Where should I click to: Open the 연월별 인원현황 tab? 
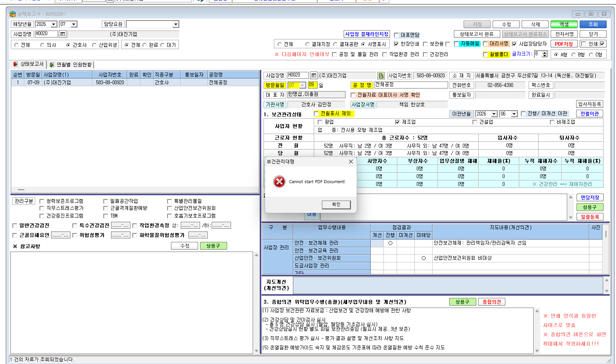click(x=71, y=65)
